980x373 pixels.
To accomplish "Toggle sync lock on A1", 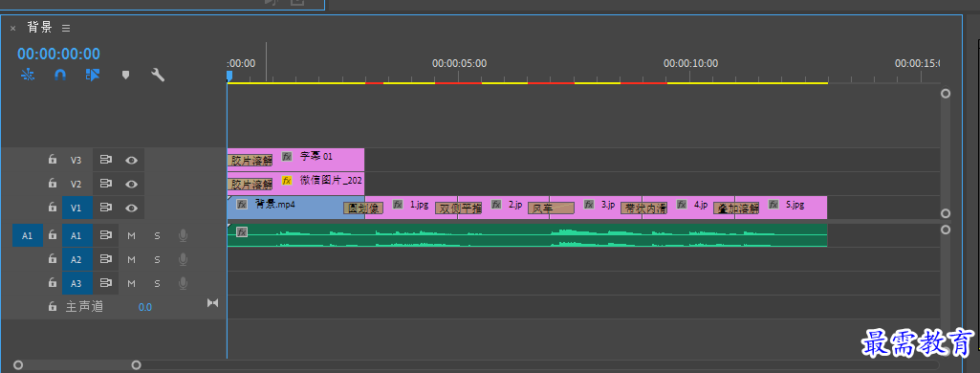I will tap(105, 235).
